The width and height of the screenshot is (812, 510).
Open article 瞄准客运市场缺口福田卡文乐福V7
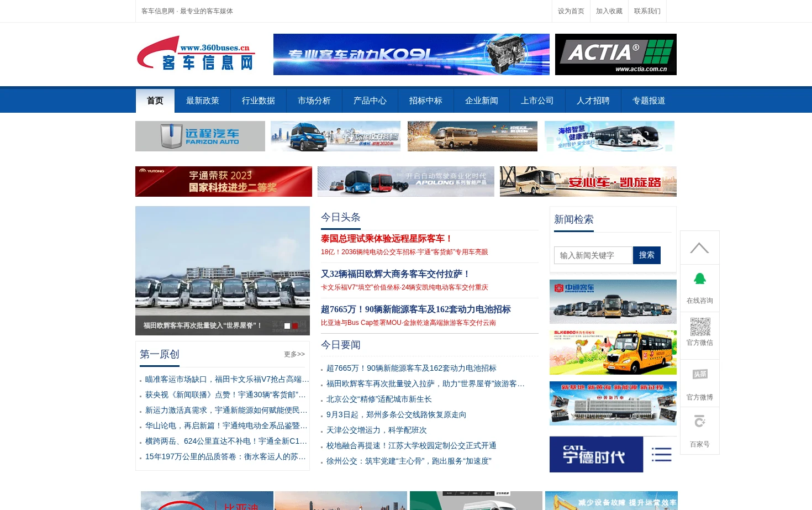pos(227,379)
